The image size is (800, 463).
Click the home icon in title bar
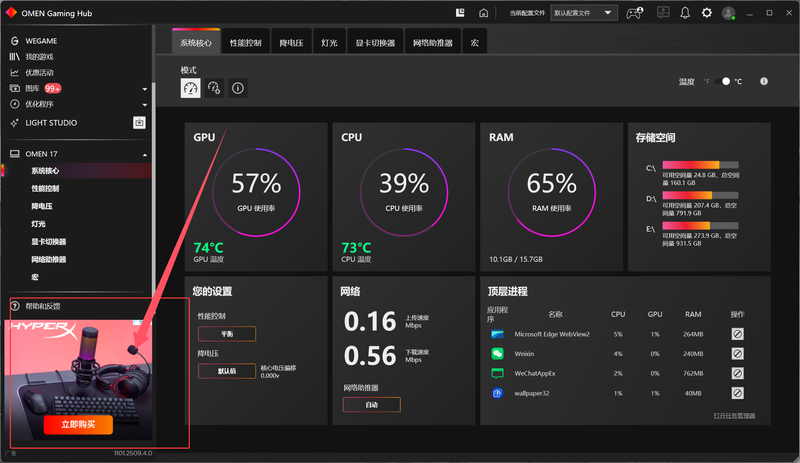pyautogui.click(x=484, y=13)
